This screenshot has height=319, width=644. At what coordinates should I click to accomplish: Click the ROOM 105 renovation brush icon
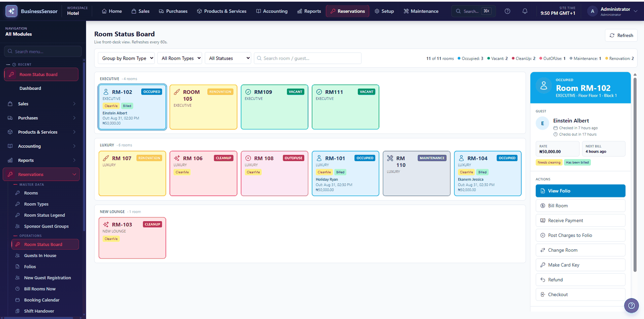177,92
